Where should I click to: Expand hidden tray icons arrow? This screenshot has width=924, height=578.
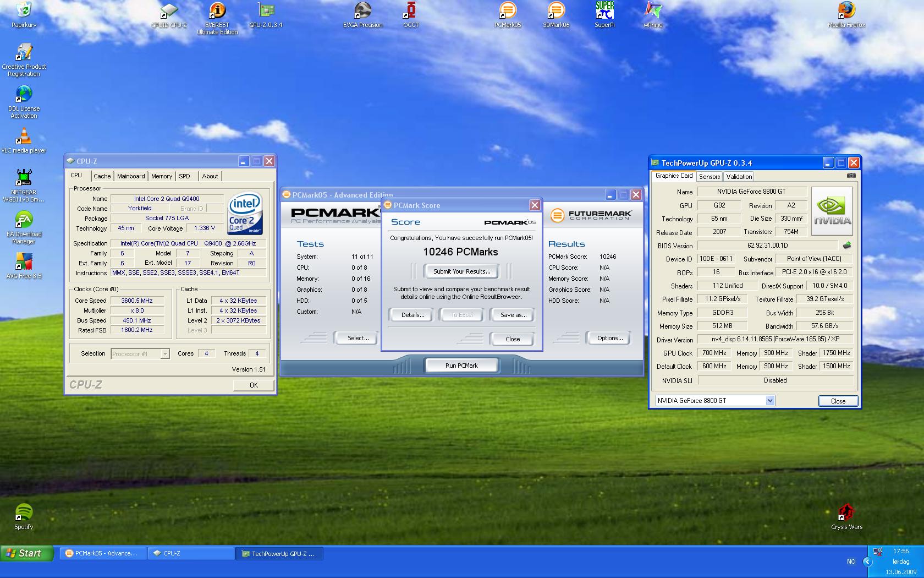click(867, 561)
